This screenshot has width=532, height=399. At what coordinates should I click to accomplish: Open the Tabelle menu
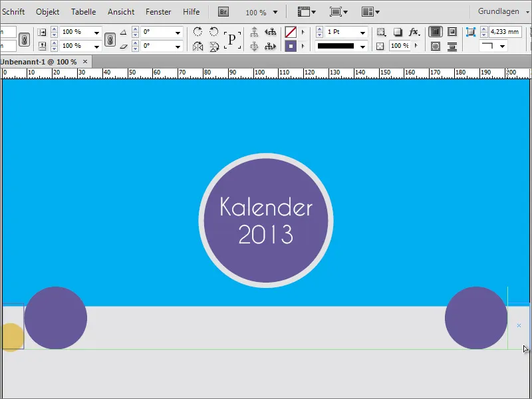click(x=84, y=12)
